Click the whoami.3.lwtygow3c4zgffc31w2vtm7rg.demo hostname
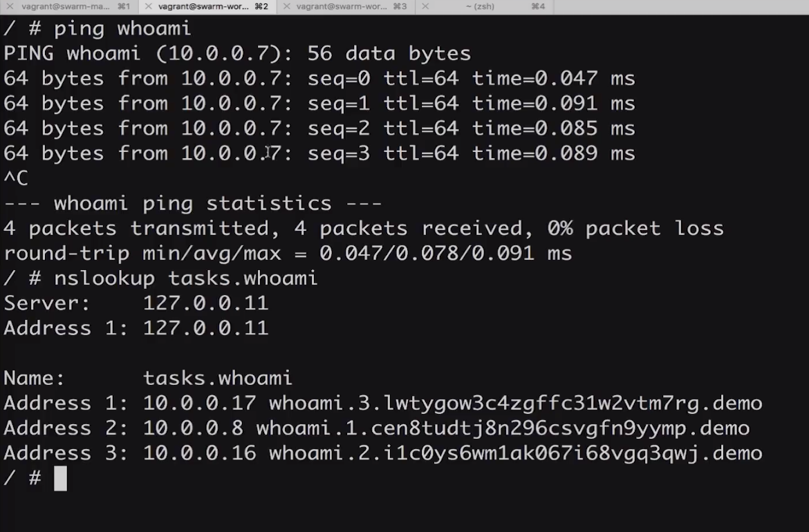 (515, 403)
